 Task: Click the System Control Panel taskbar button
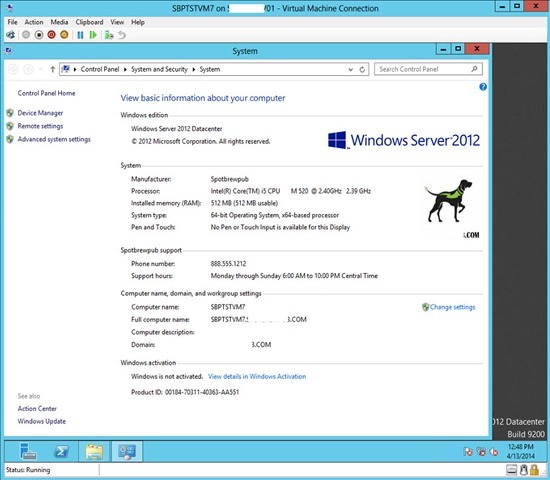tap(127, 451)
